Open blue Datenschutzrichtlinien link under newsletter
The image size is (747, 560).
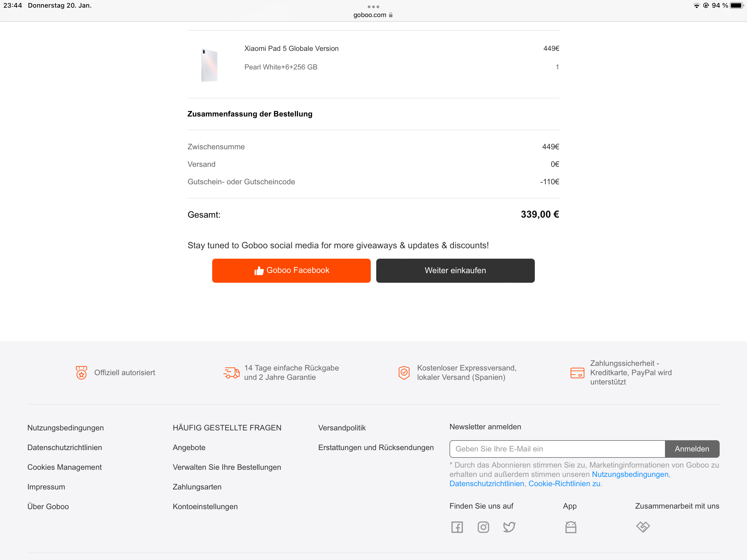(487, 484)
